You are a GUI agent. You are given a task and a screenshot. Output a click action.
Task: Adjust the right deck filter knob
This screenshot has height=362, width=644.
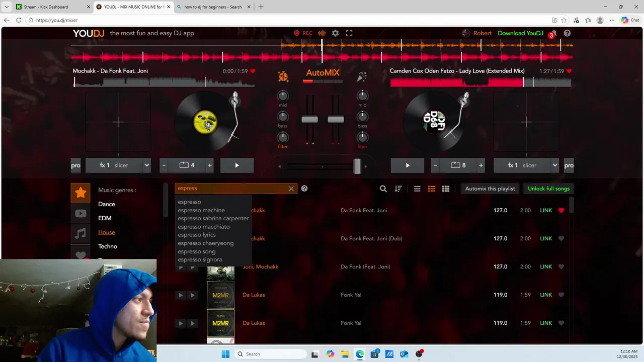[362, 137]
